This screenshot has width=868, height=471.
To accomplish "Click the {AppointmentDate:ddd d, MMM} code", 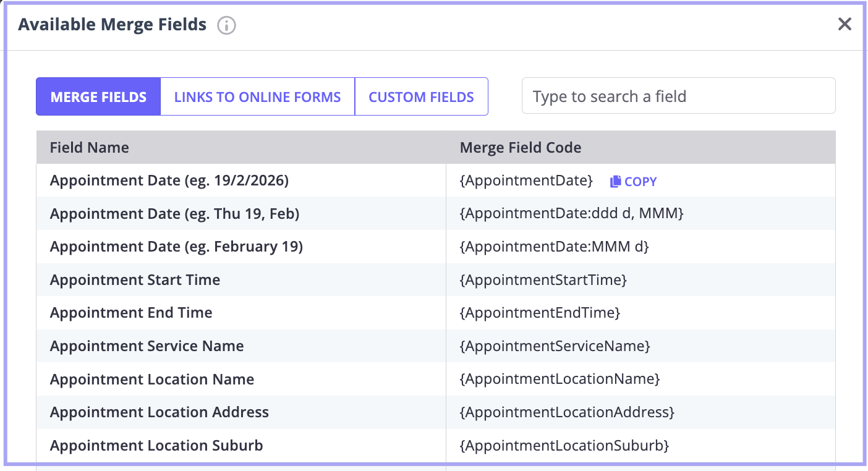I will tap(571, 214).
